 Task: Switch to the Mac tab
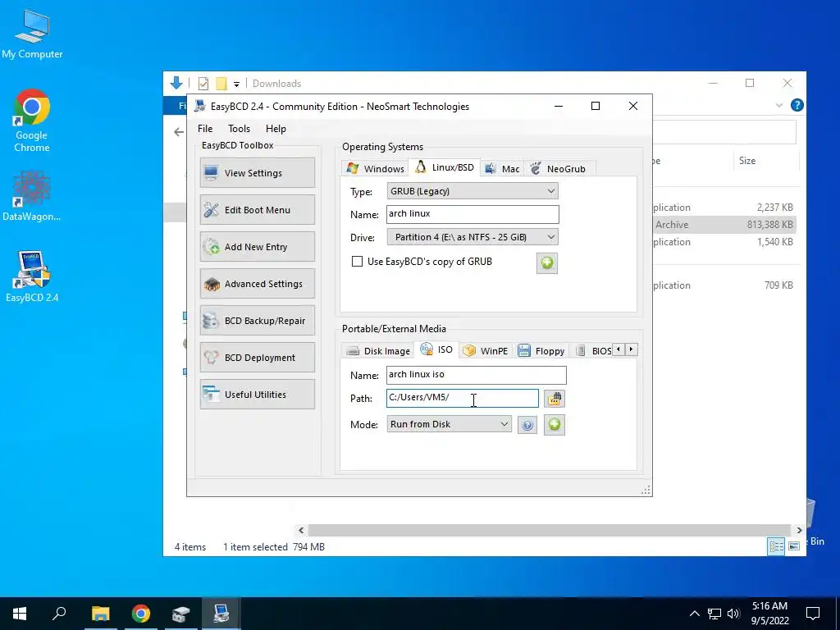502,169
